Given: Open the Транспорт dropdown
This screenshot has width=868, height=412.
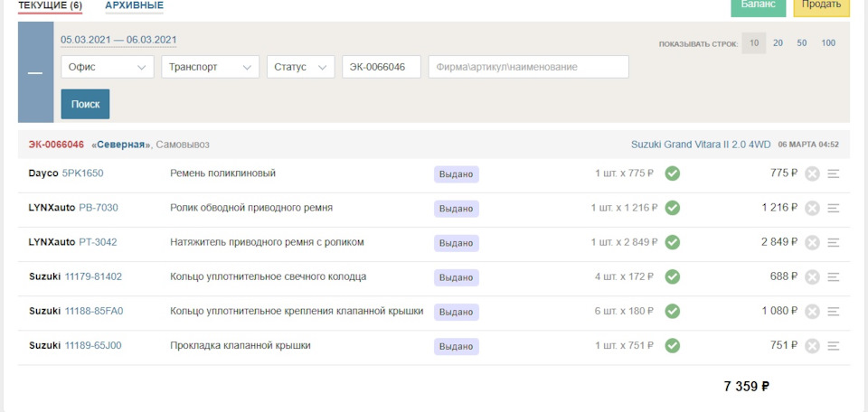Looking at the screenshot, I should (x=211, y=67).
